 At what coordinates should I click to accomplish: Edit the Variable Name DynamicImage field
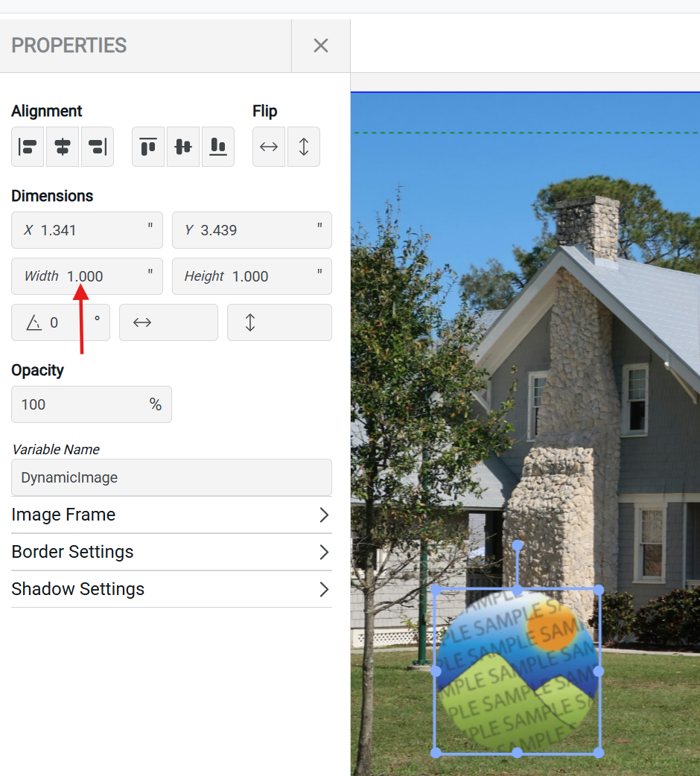(x=171, y=477)
